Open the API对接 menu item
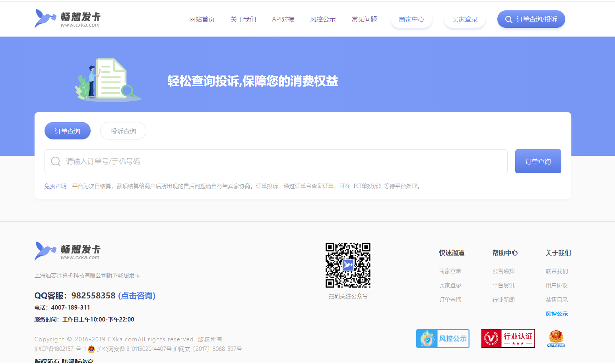 (x=283, y=19)
